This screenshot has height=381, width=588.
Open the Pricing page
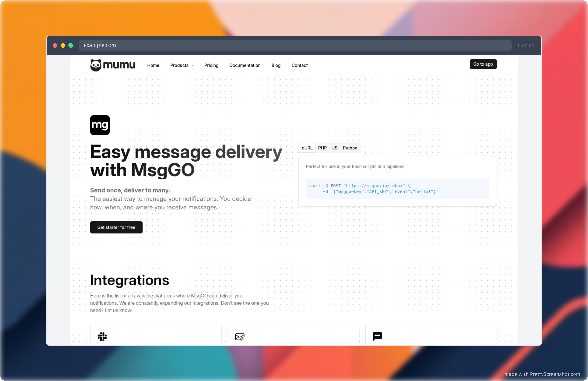click(211, 65)
